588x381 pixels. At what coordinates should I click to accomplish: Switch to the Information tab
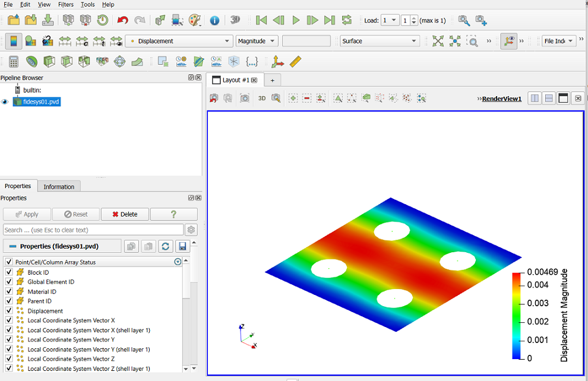tap(59, 186)
